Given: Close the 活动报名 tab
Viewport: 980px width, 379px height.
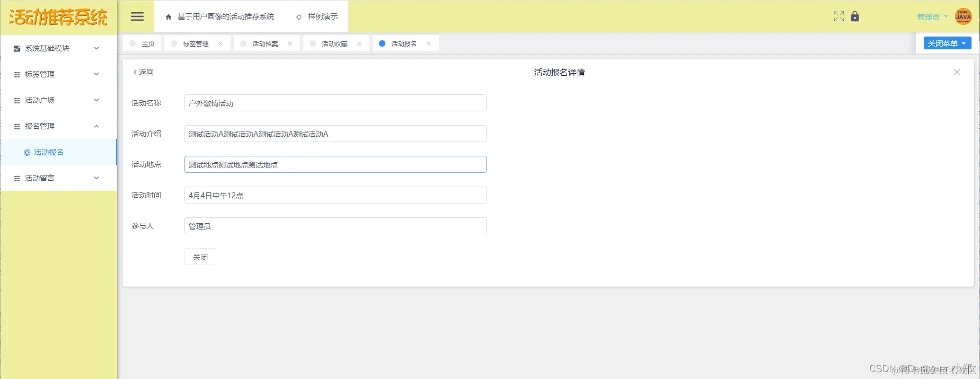Looking at the screenshot, I should [x=429, y=43].
